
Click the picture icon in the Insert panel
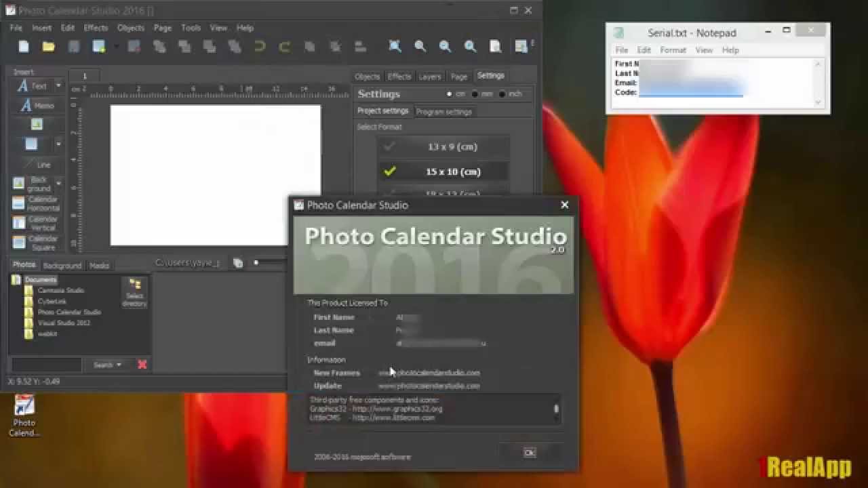[x=37, y=124]
